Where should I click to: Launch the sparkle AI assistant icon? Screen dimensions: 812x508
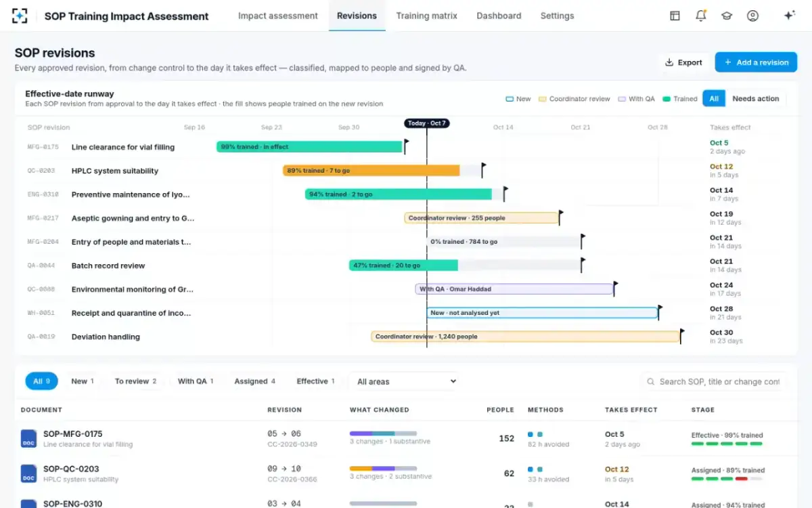[789, 16]
